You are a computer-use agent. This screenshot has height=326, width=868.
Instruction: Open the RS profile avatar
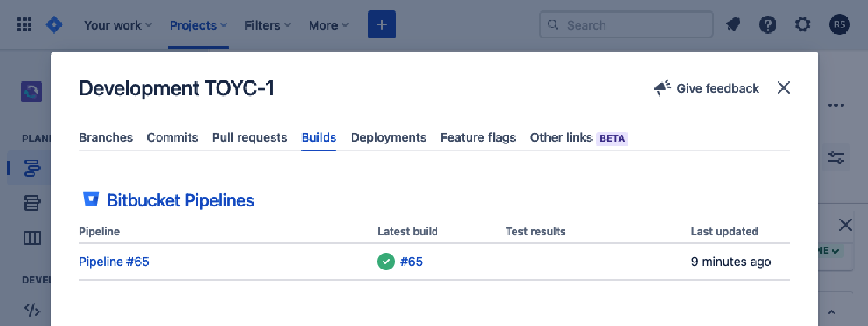point(839,25)
